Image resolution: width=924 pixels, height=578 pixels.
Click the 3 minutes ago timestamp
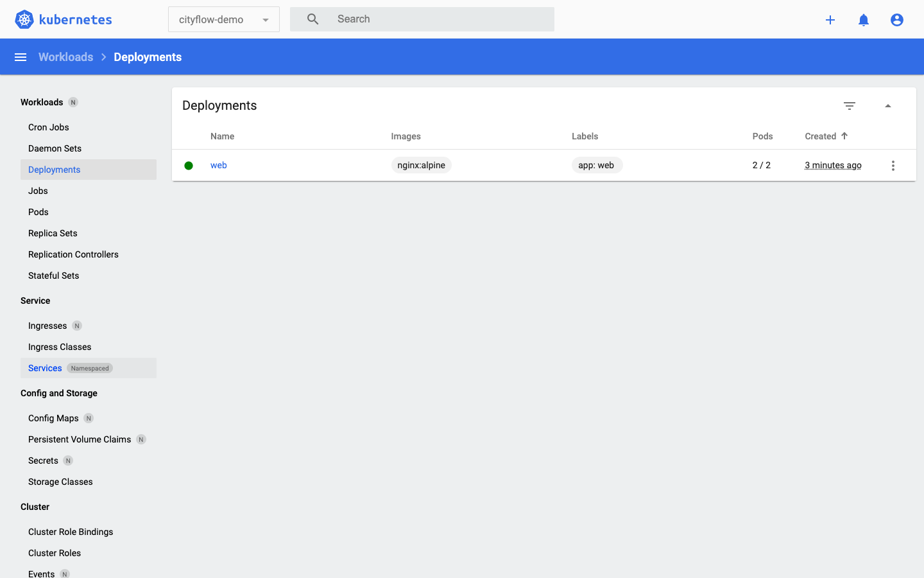834,165
